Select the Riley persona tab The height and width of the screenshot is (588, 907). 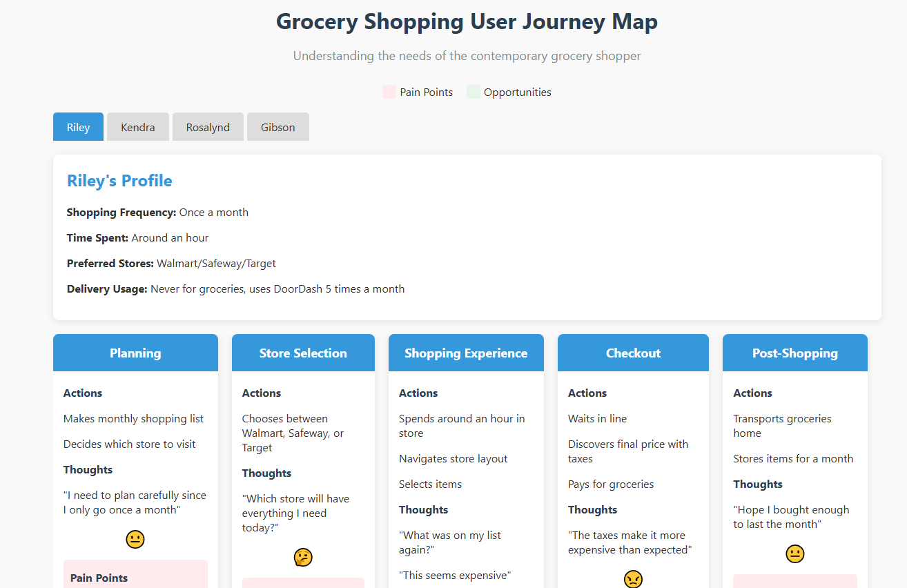[x=78, y=127]
